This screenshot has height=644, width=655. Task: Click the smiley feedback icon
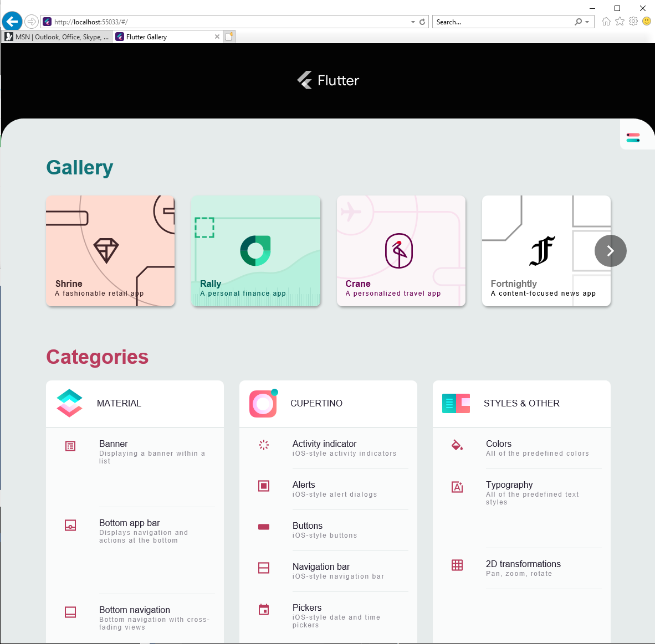(647, 21)
